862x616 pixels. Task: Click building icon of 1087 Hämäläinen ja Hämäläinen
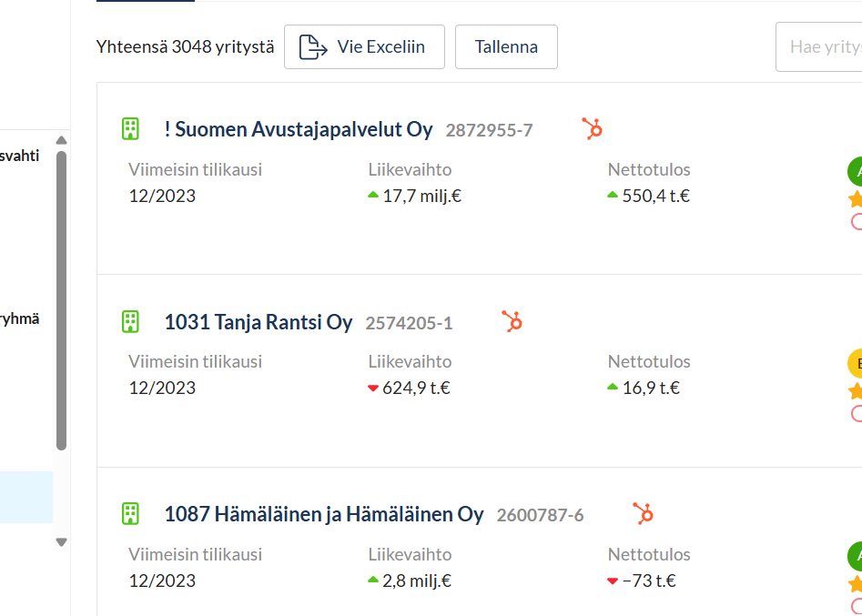[130, 514]
